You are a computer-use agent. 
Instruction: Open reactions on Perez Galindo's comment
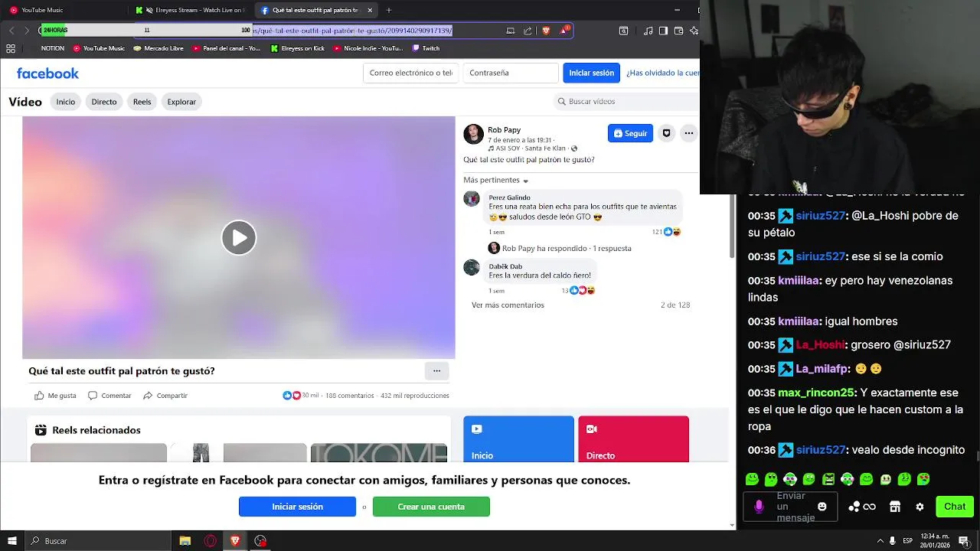pyautogui.click(x=666, y=232)
